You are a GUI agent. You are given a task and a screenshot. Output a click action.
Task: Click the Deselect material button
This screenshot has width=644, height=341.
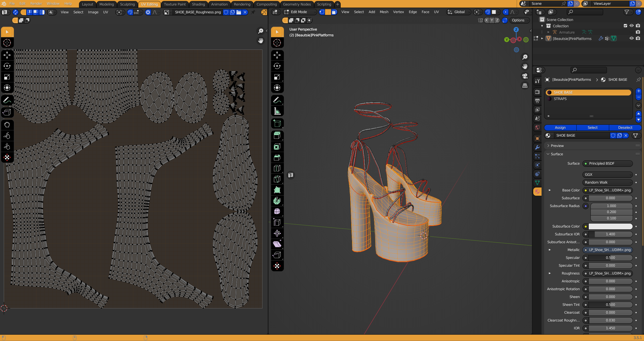(625, 128)
